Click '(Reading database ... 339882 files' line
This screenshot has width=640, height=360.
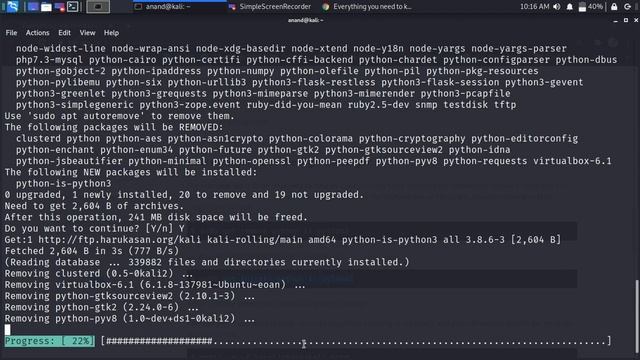[207, 262]
